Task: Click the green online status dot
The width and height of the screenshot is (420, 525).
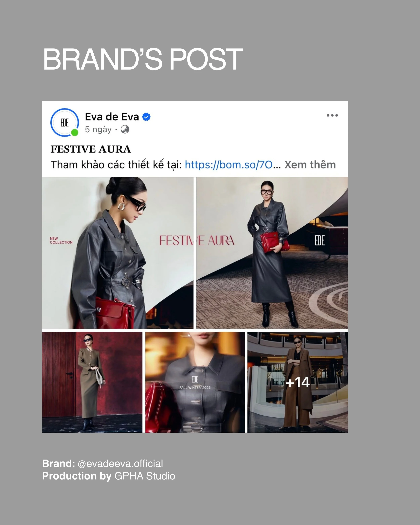Action: click(74, 132)
